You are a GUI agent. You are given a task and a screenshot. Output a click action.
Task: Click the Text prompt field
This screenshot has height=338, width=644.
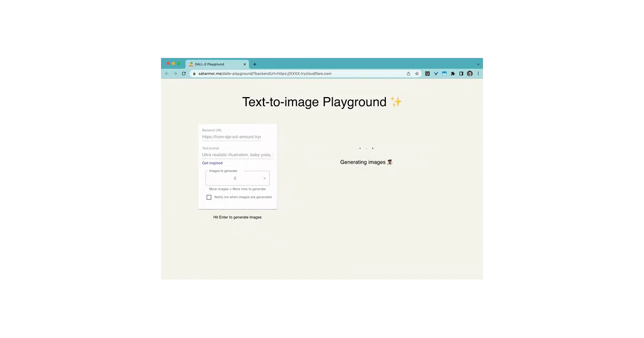(x=238, y=155)
